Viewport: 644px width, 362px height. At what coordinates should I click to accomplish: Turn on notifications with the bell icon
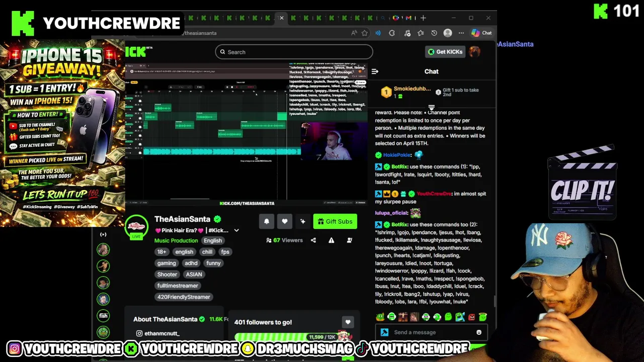pos(267,221)
